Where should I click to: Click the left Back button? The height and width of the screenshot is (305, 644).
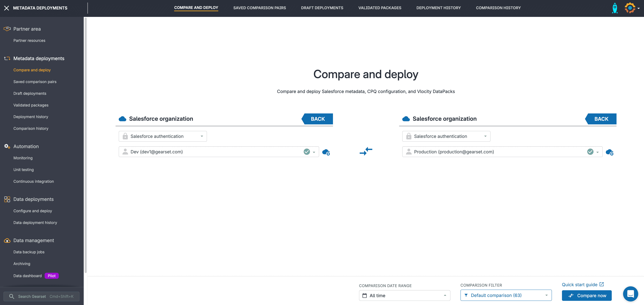[x=317, y=119]
